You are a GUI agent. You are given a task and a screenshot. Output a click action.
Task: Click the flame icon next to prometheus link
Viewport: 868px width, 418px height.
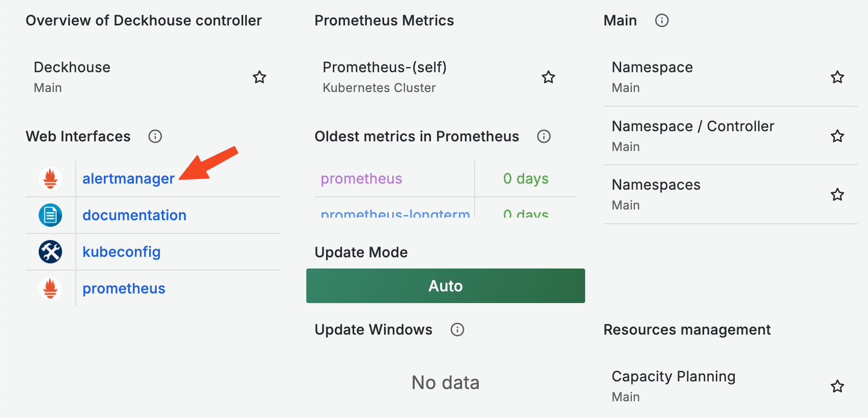[49, 288]
